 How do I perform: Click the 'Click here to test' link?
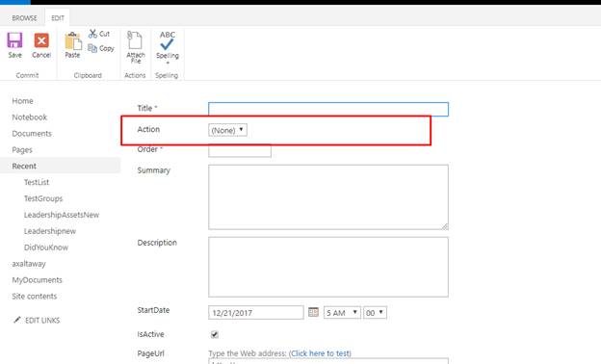click(x=320, y=353)
